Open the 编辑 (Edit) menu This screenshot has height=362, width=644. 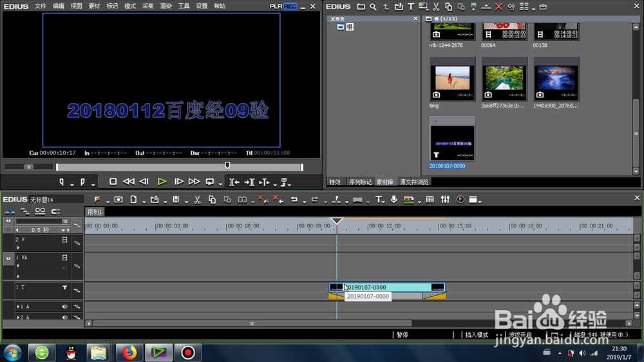point(59,6)
